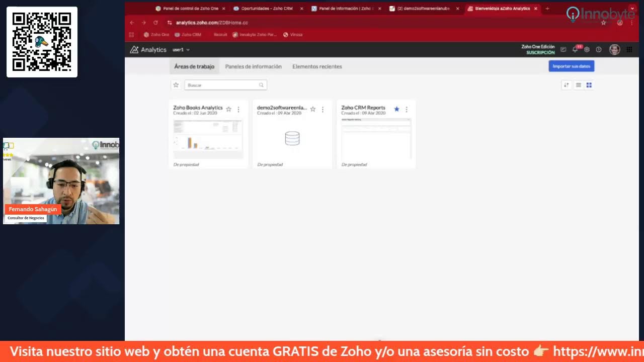Screen dimensions: 644x362
Task: Open Zoho Books Analytics workspace thumbnail
Action: click(x=208, y=139)
